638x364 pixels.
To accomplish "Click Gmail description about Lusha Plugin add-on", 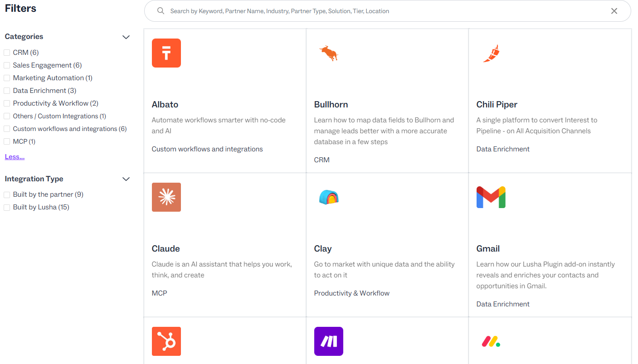I will [x=545, y=275].
